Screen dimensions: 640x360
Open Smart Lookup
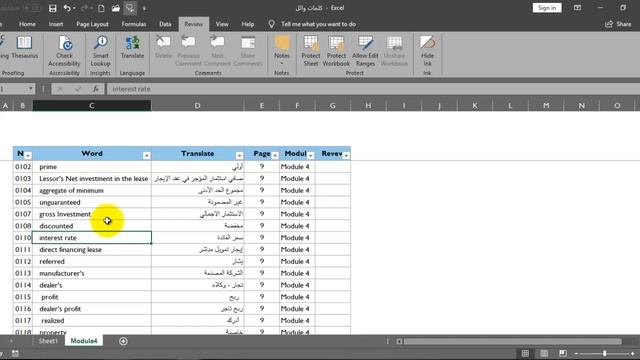[100, 51]
